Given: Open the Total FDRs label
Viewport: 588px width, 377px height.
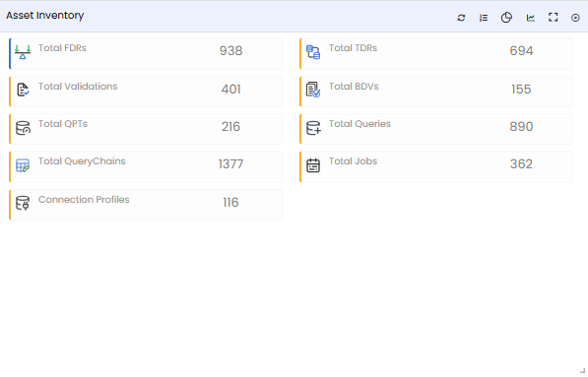Looking at the screenshot, I should tap(62, 48).
